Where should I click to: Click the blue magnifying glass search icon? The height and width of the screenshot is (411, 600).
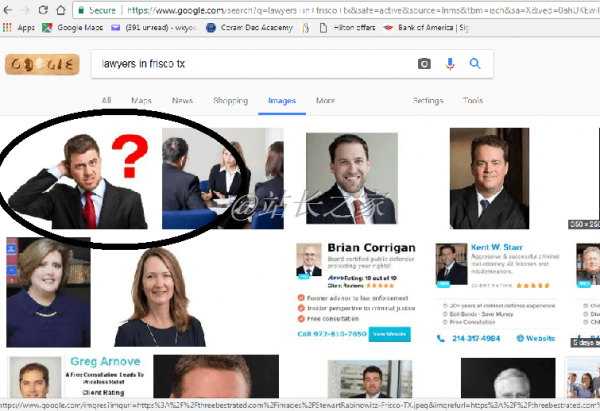click(x=475, y=64)
